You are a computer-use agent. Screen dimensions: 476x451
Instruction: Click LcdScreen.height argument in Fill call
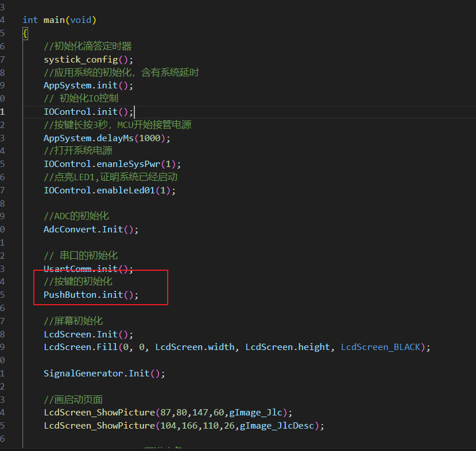[288, 347]
